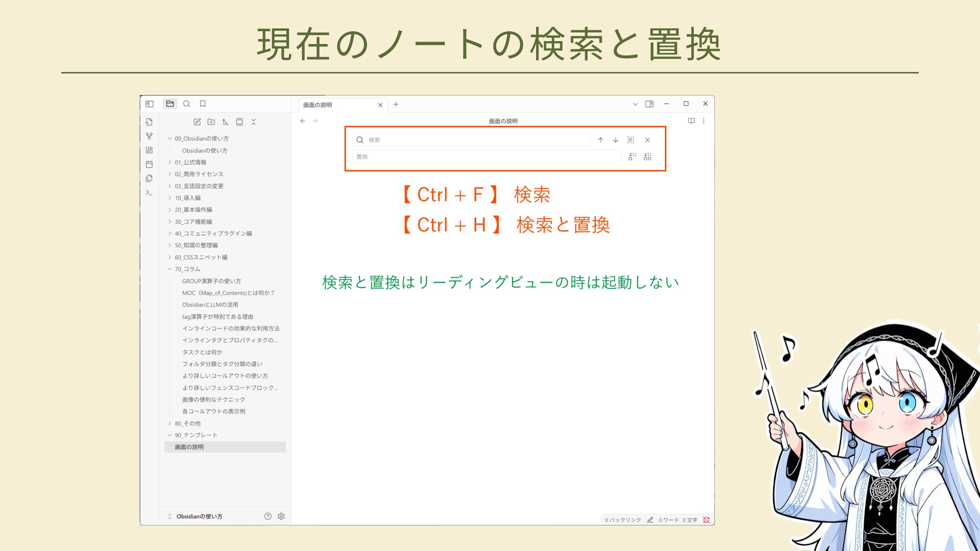Open the command palette icon
Screen dimensions: 980x551
tap(149, 192)
